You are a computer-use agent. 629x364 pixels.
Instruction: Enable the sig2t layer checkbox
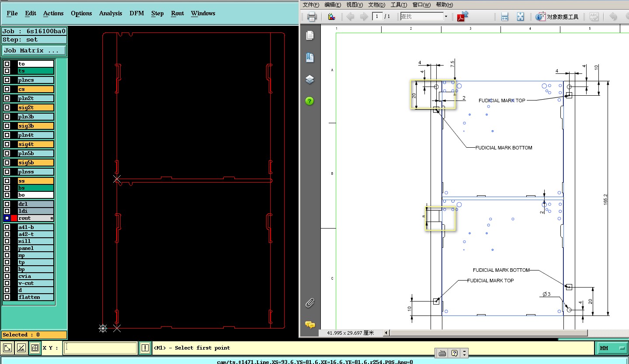point(7,107)
